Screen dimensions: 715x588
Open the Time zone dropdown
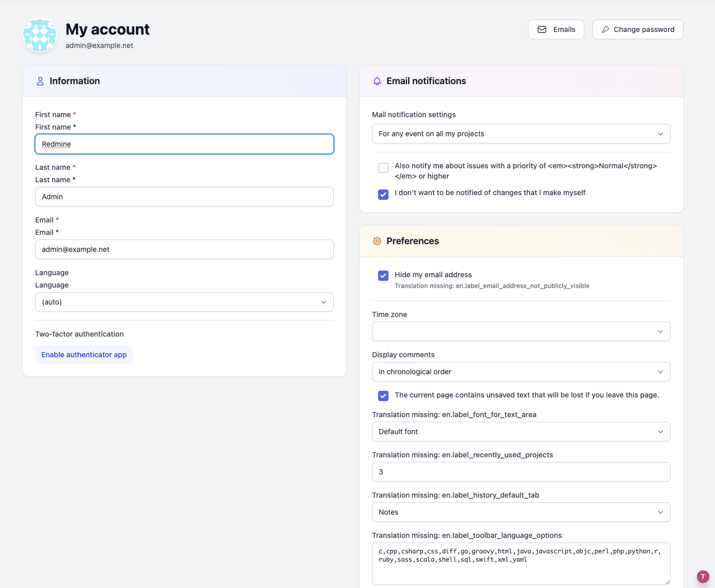[521, 331]
